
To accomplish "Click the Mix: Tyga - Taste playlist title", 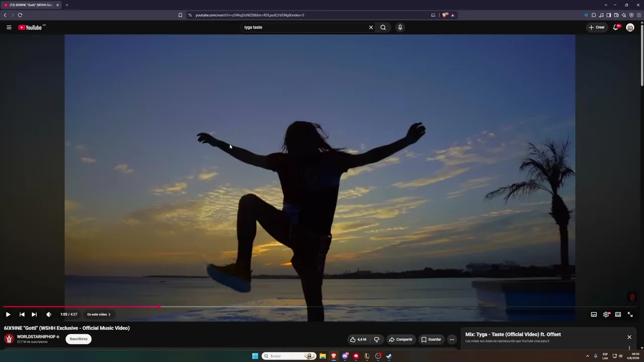I will (x=513, y=334).
